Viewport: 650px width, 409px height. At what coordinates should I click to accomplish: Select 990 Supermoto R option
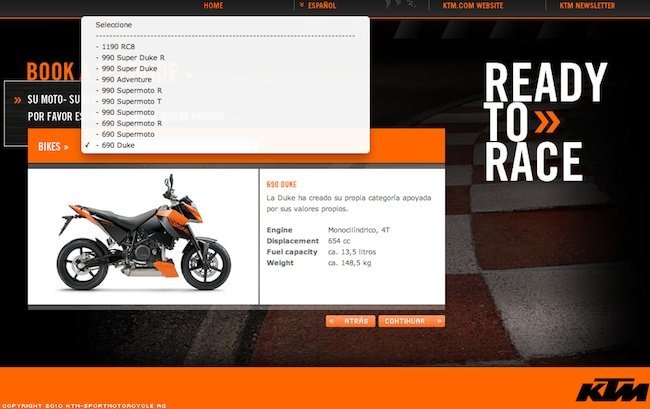point(225,90)
